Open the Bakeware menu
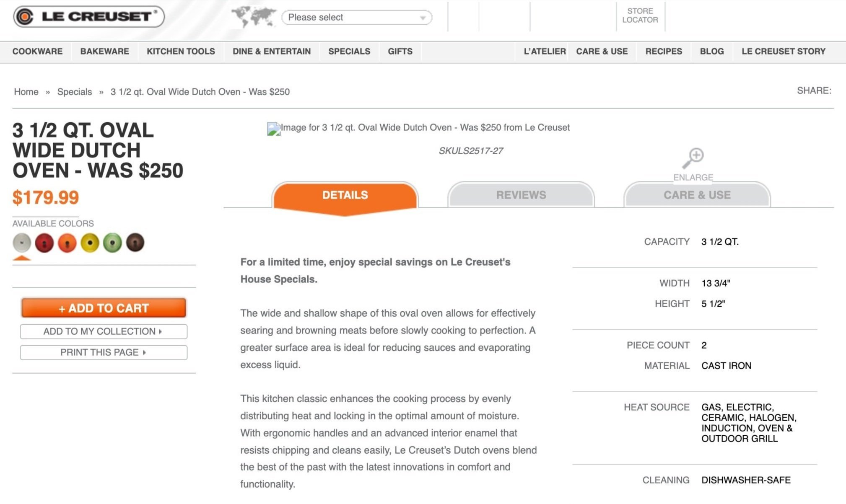Viewport: 846px width, 504px height. tap(105, 52)
